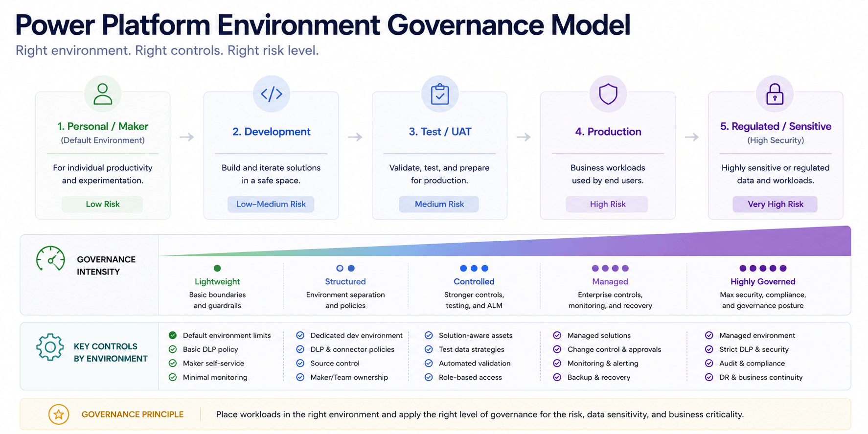Click the "3. Test / UAT" heading
The height and width of the screenshot is (434, 868).
[x=440, y=132]
